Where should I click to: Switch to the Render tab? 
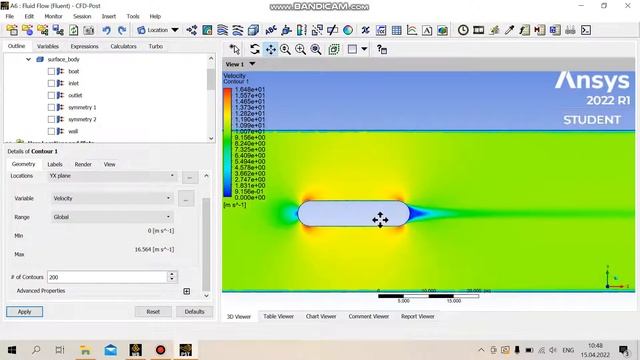click(83, 164)
